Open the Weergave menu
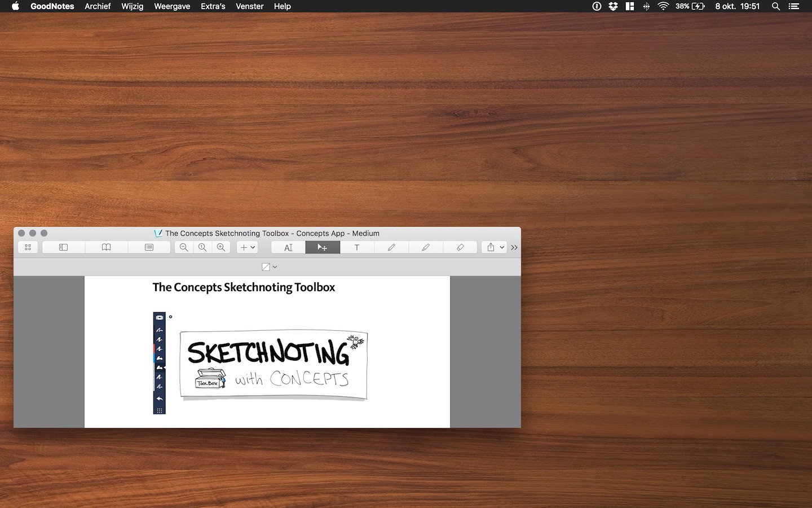This screenshot has height=508, width=812. click(172, 6)
